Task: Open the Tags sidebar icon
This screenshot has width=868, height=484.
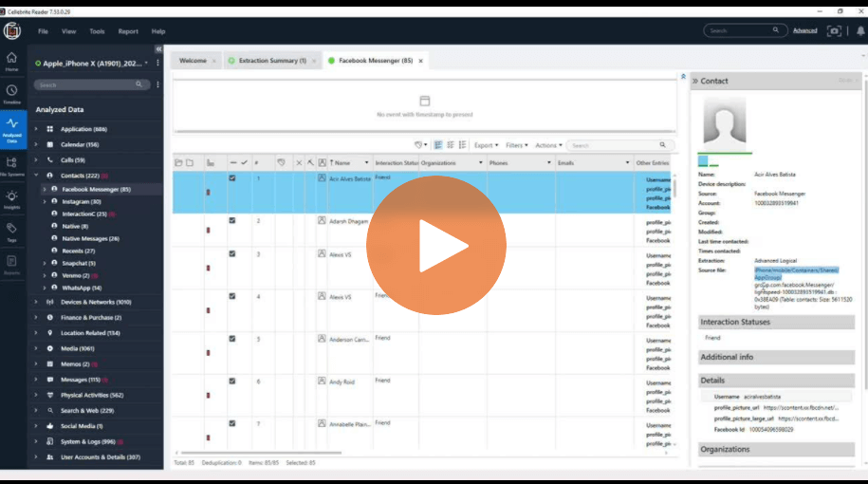Action: click(11, 232)
